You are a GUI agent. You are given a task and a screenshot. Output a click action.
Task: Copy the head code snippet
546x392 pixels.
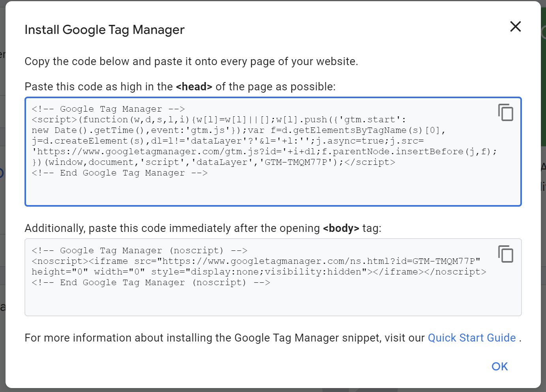click(x=506, y=112)
